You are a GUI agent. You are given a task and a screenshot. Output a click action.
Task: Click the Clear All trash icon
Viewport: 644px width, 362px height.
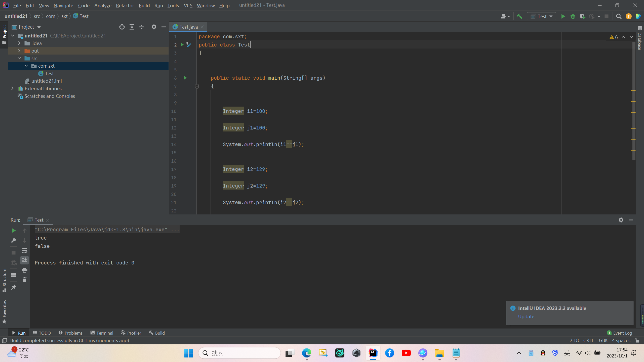click(24, 280)
